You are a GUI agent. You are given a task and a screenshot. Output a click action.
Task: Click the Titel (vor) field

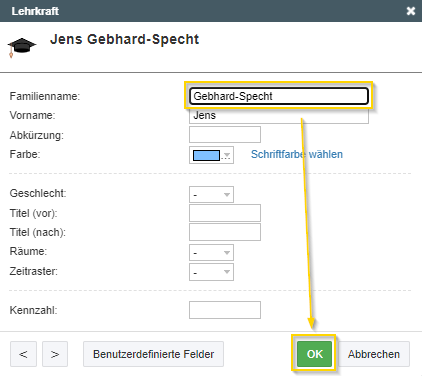[225, 213]
